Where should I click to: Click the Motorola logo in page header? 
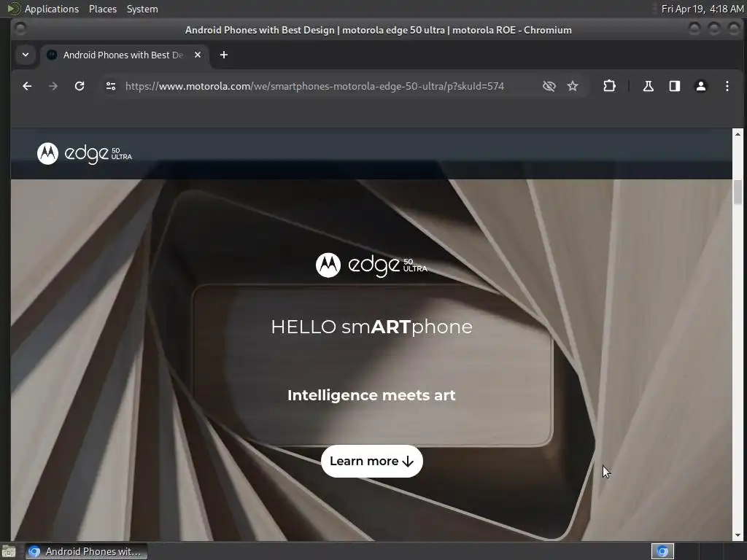47,153
